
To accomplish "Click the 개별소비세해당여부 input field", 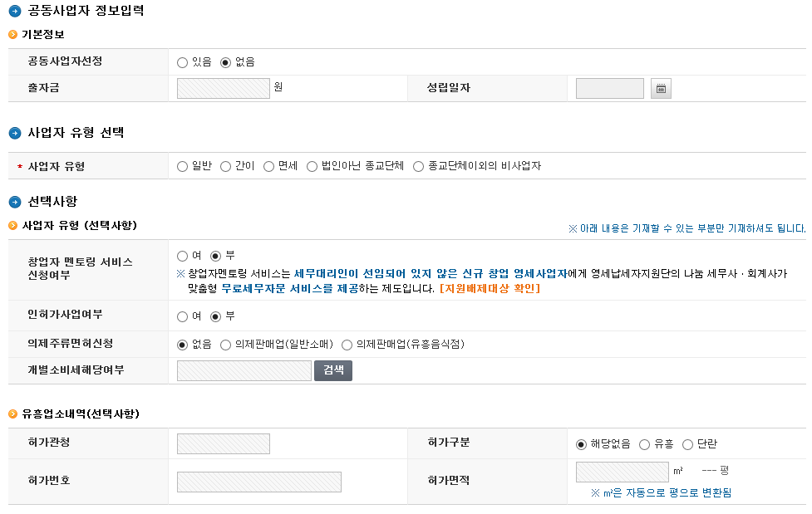I will coord(244,370).
